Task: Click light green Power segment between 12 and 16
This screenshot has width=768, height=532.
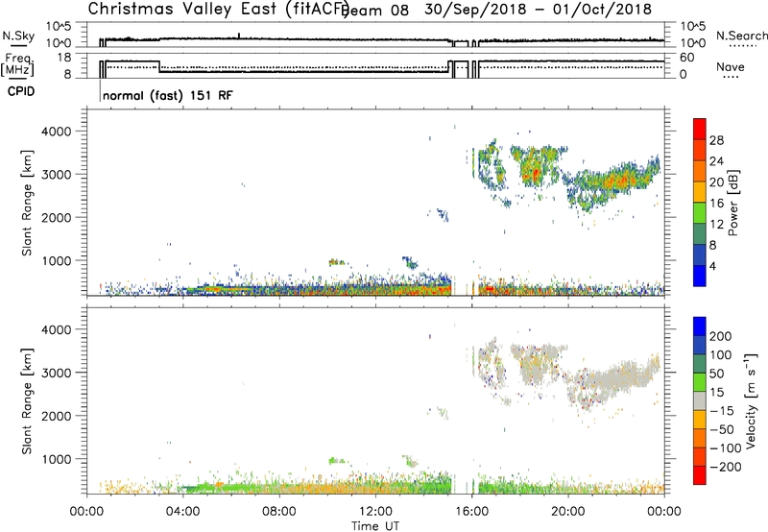Action: (700, 212)
